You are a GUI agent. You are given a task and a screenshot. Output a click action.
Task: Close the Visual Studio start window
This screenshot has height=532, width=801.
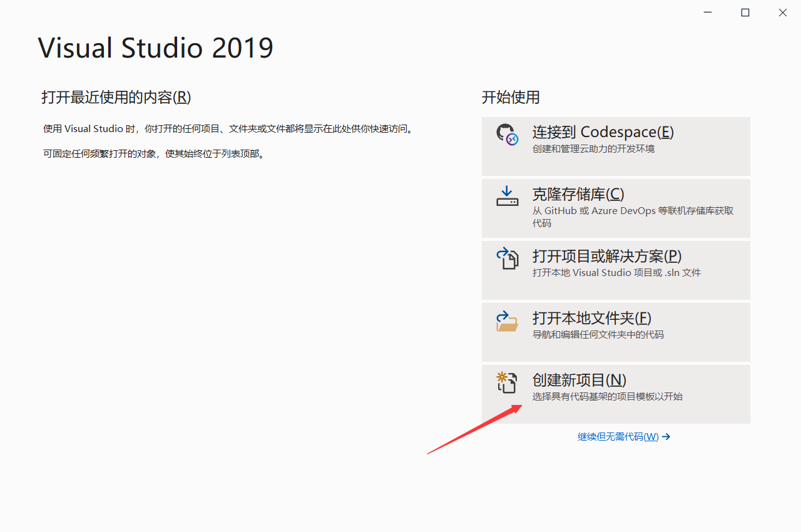[x=782, y=13]
